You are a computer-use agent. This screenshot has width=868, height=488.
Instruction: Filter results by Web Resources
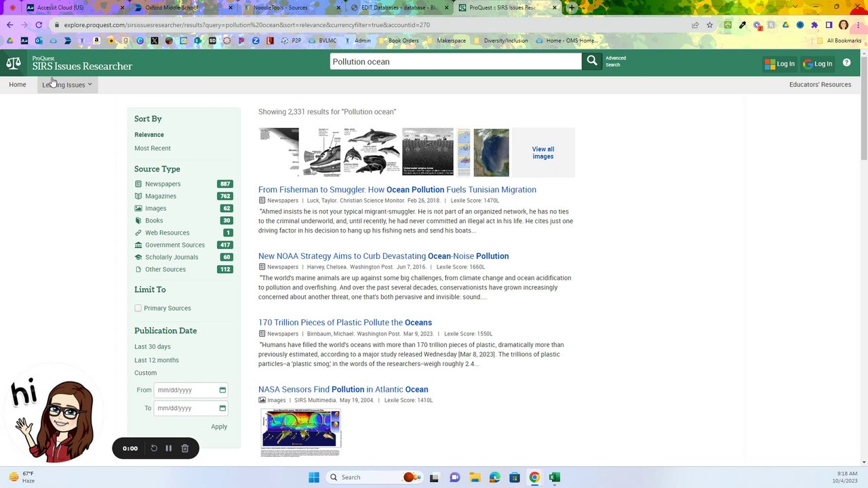point(167,232)
